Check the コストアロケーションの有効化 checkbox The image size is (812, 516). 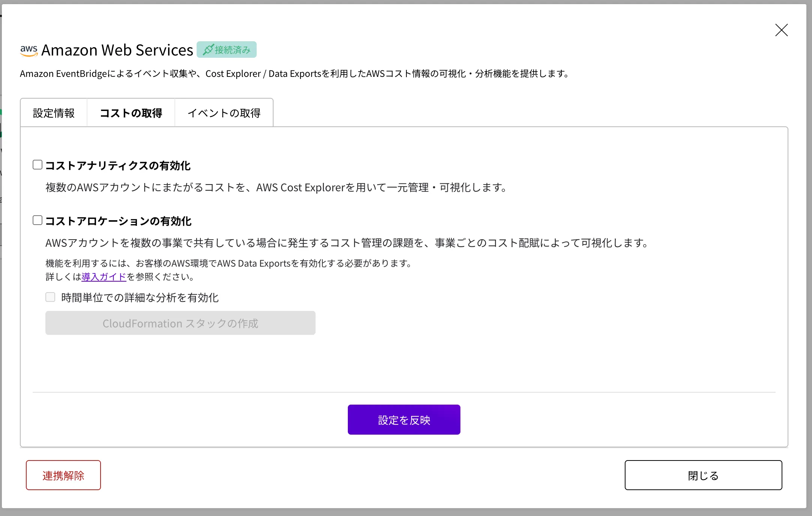click(38, 220)
